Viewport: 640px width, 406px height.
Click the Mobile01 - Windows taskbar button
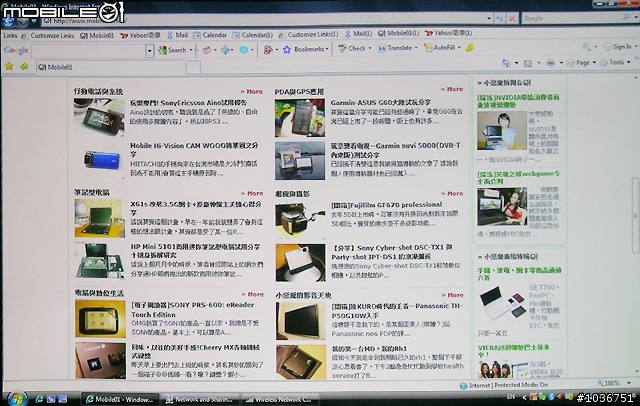(120, 399)
